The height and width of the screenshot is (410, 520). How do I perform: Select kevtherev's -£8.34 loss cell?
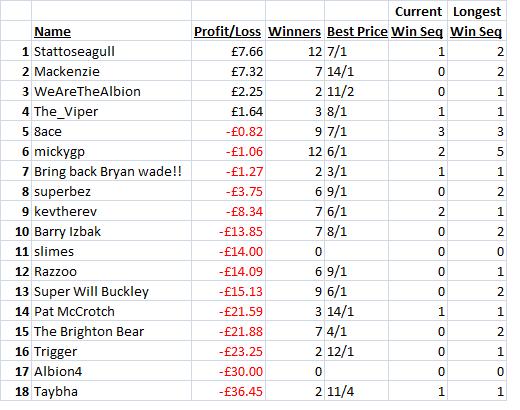tap(228, 211)
